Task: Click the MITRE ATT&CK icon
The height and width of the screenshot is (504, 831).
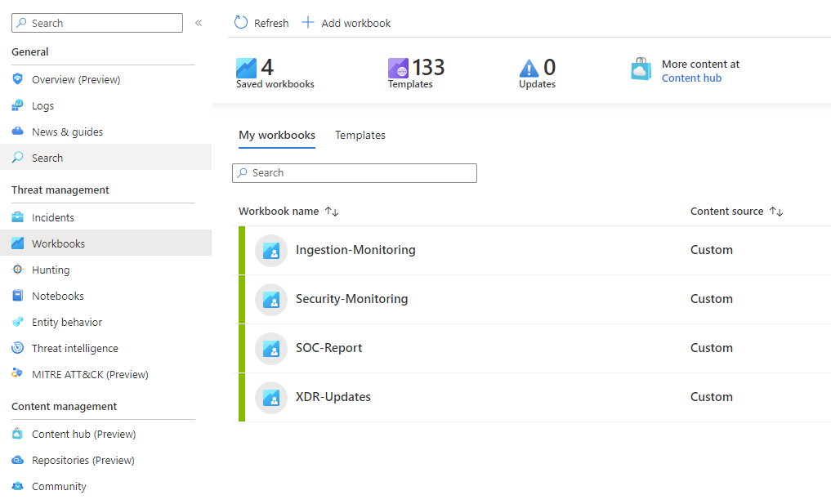Action: (x=18, y=374)
